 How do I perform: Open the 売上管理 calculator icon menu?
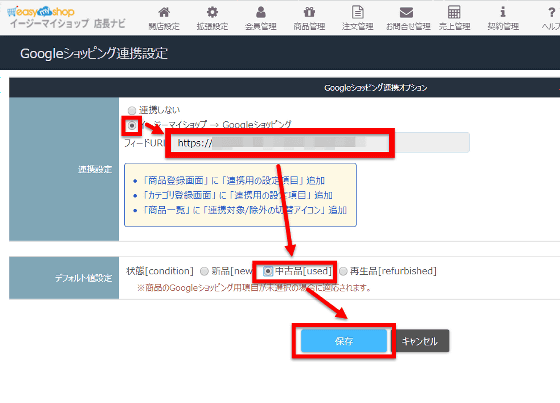[x=454, y=18]
